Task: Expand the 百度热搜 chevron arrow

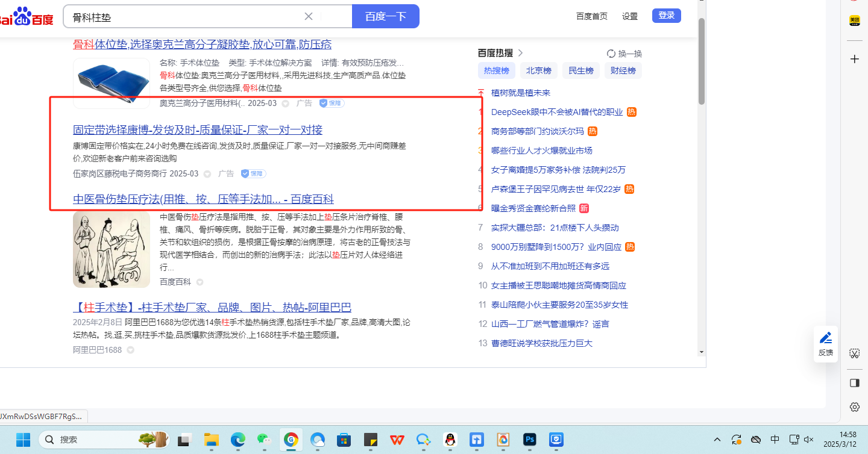Action: point(521,53)
